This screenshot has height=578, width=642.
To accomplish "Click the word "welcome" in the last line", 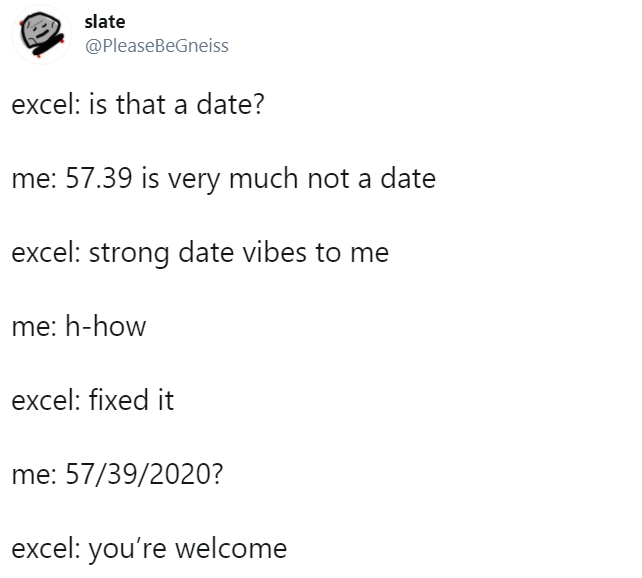I will tap(231, 548).
